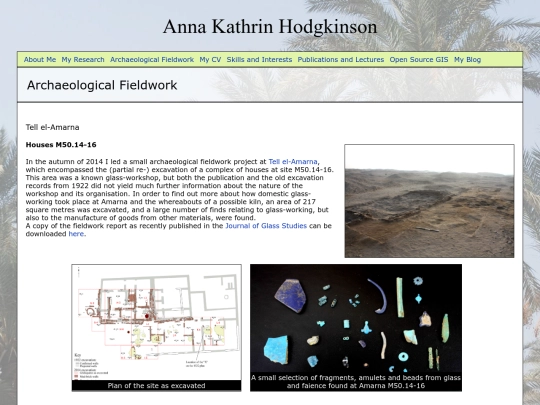
Task: Click the caption about fragments, amulets and beads
Action: pyautogui.click(x=356, y=382)
